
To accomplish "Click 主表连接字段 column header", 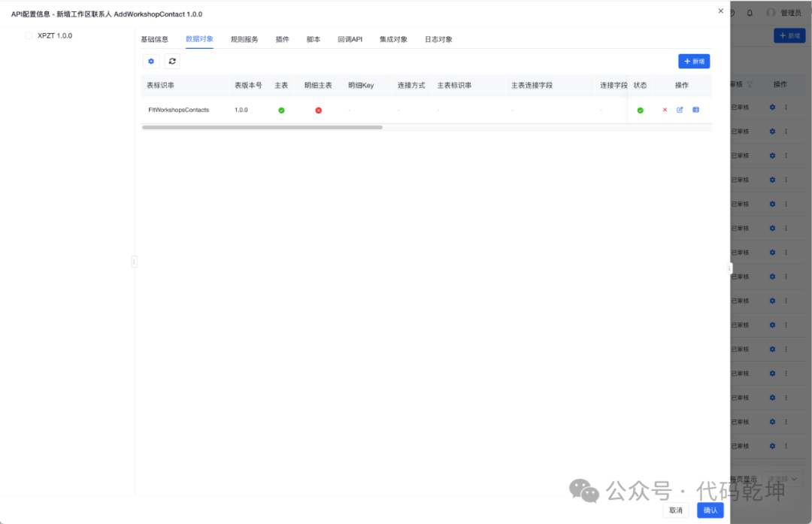I will (532, 86).
